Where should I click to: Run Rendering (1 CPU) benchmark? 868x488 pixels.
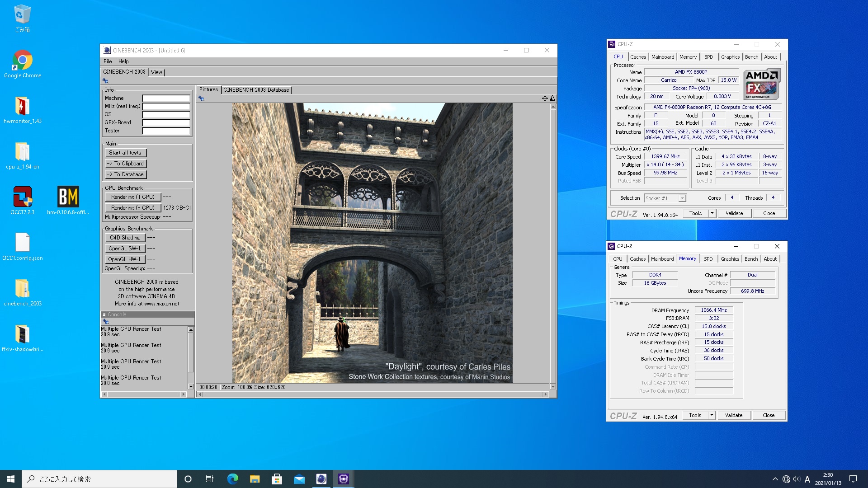pos(132,197)
